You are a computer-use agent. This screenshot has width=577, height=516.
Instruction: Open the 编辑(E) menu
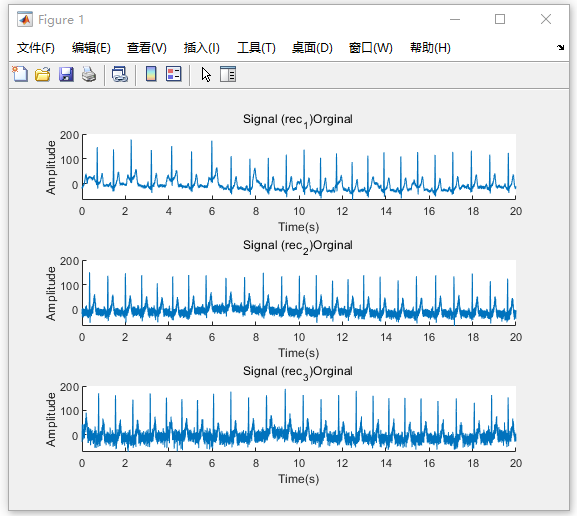pyautogui.click(x=91, y=48)
